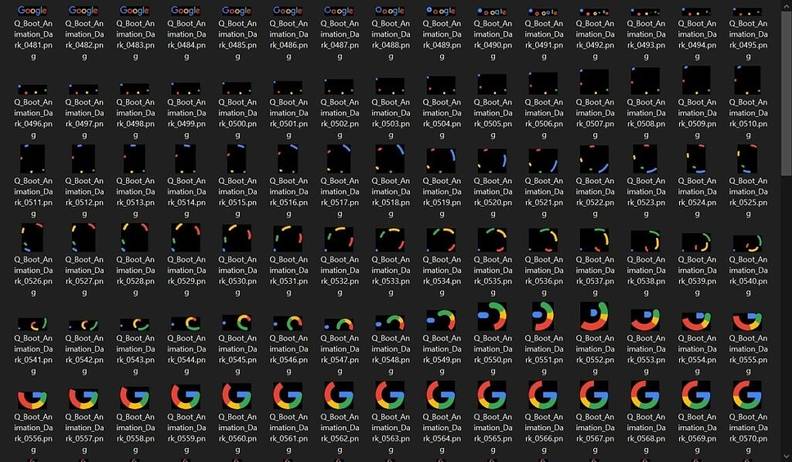Select the Q_Boot_Animation_Dark_0499.png thumbnail
Viewport: 792px width, 462px height.
pyautogui.click(x=186, y=88)
